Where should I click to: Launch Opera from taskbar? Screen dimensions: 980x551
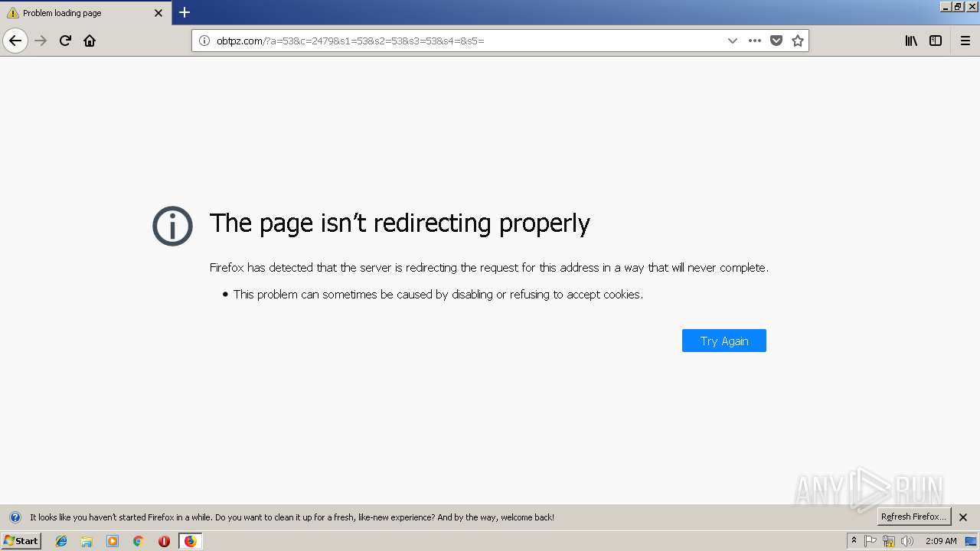point(164,541)
